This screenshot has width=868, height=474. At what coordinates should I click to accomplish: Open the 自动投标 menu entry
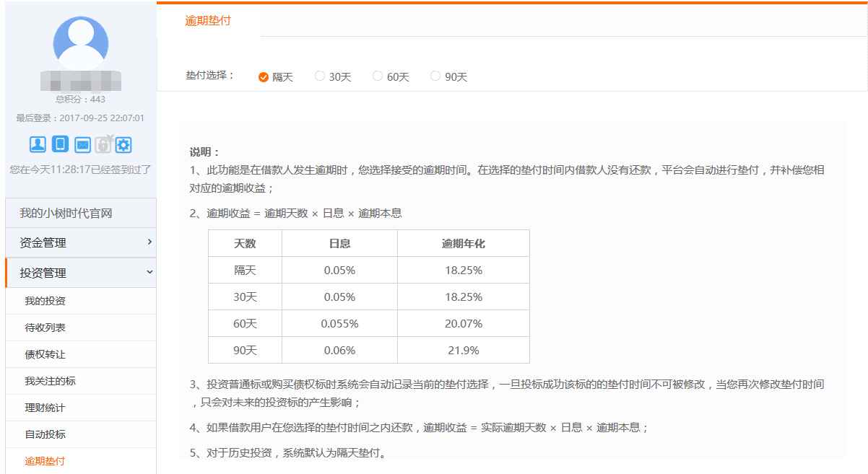pyautogui.click(x=45, y=434)
